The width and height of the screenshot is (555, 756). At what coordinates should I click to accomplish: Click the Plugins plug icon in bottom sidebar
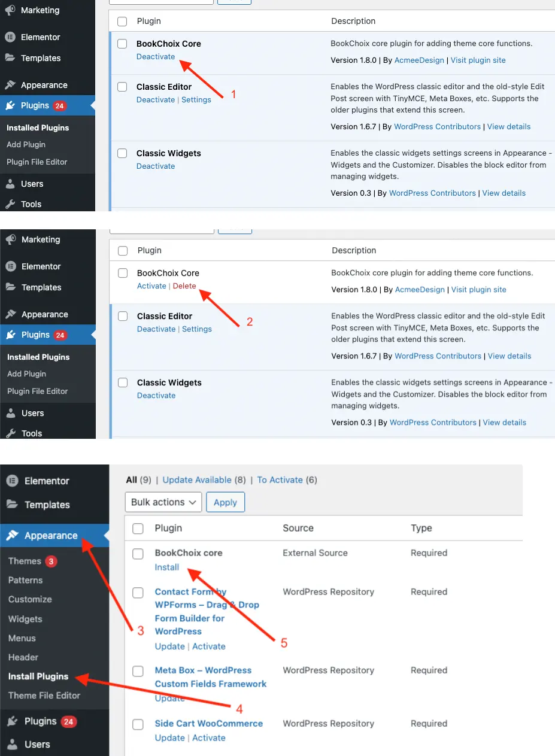pyautogui.click(x=12, y=721)
